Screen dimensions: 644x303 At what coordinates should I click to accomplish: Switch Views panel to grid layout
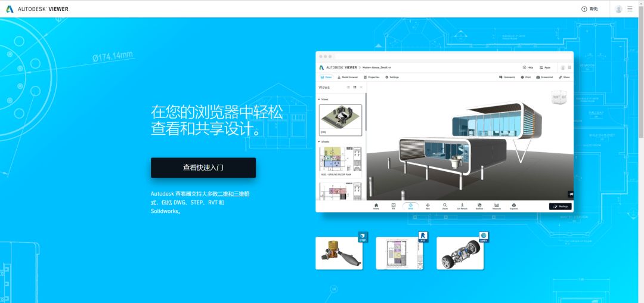pyautogui.click(x=355, y=87)
